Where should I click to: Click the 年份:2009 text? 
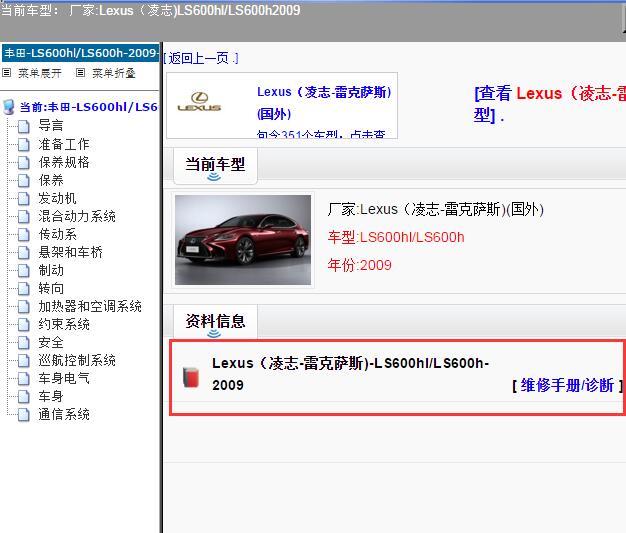tap(359, 265)
